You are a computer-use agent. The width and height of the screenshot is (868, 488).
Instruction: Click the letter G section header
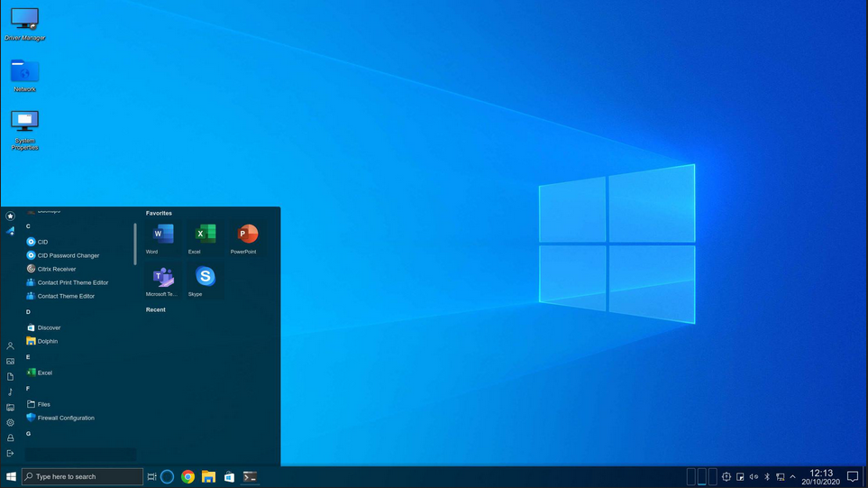click(x=28, y=434)
